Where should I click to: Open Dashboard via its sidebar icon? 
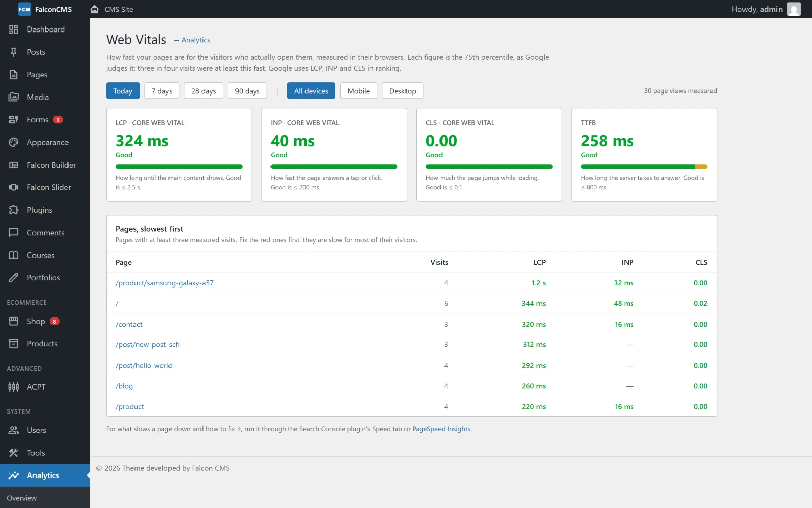14,29
